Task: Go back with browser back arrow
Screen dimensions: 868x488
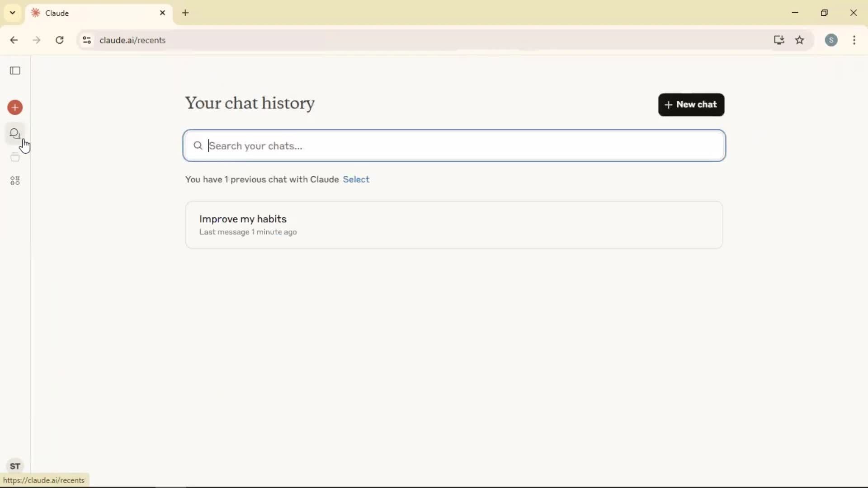Action: pos(14,40)
